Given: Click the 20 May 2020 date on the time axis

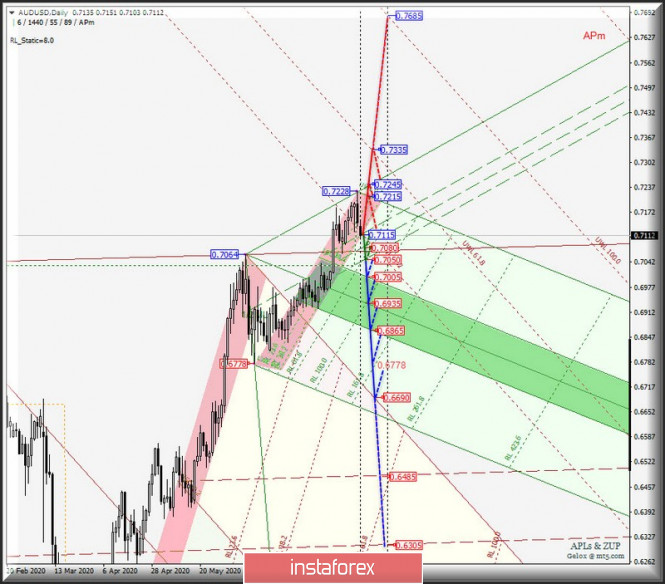Looking at the screenshot, I should tap(219, 571).
